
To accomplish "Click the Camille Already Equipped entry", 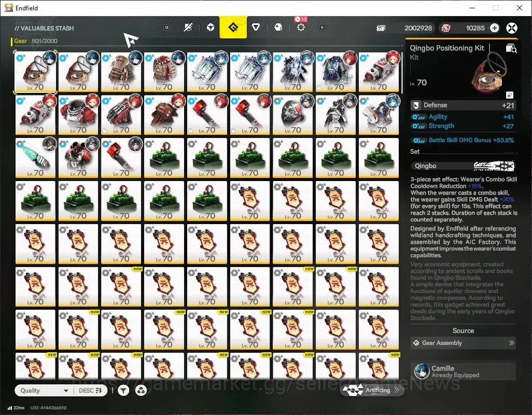I will (x=463, y=371).
